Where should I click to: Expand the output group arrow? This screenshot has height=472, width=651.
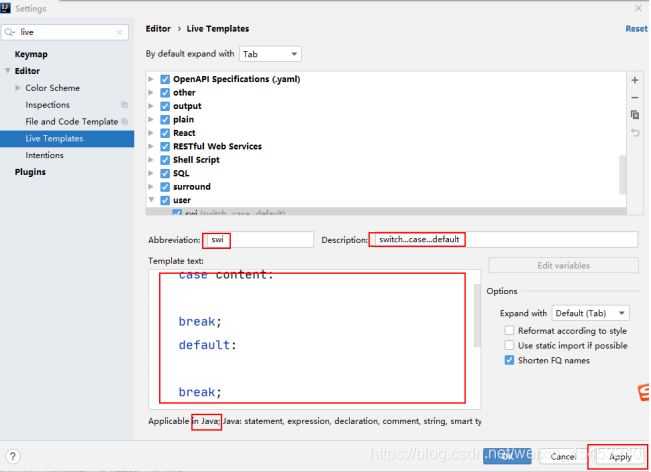click(152, 106)
